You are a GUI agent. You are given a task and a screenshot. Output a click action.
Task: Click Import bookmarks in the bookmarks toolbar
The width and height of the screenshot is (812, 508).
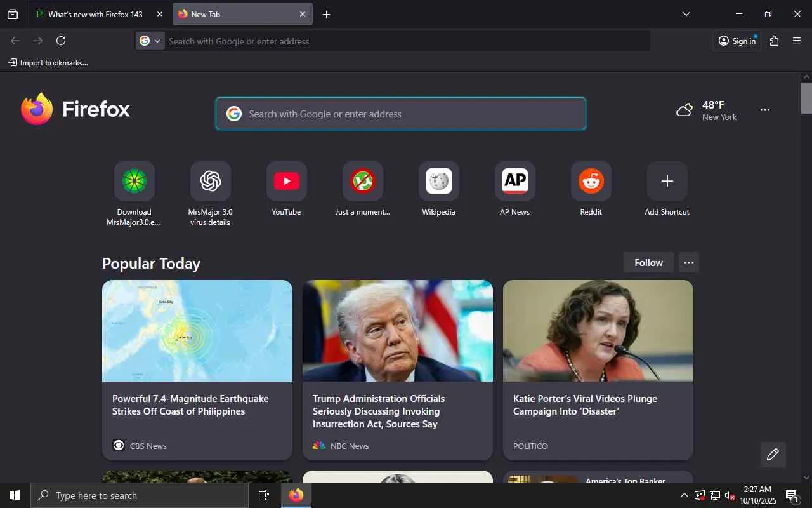click(x=48, y=63)
